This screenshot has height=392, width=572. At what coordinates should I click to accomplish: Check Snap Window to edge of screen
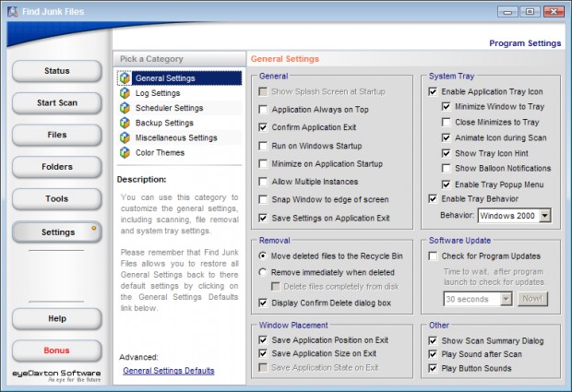(263, 199)
